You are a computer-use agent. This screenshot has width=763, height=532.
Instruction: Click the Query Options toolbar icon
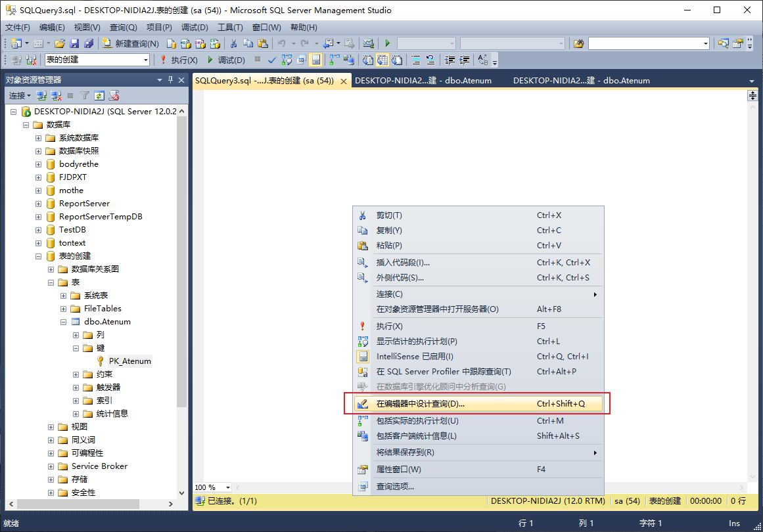(301, 60)
